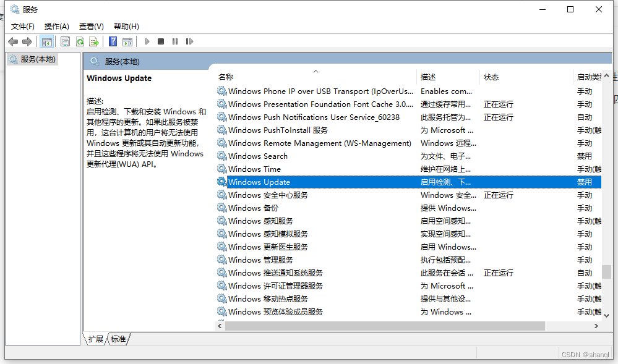Select the Windows Update service name
Image resolution: width=618 pixels, height=364 pixels.
pos(259,182)
